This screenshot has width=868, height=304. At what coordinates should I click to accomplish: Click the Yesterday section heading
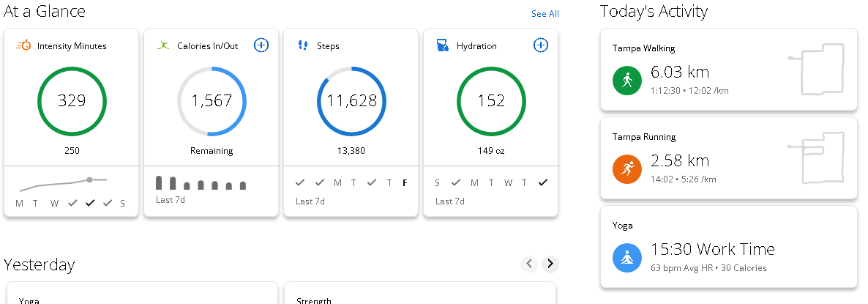pos(40,264)
